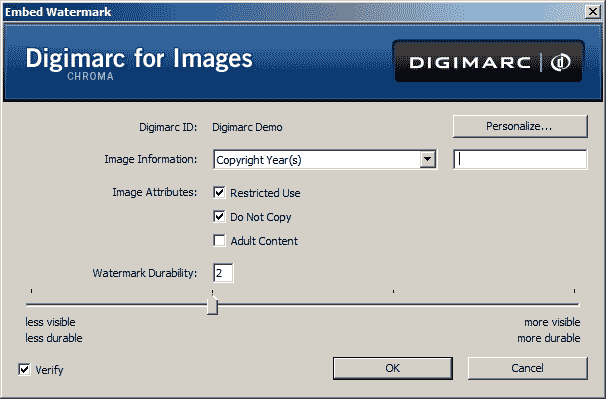
Task: Click the 'less visible' slider label
Action: tap(50, 322)
